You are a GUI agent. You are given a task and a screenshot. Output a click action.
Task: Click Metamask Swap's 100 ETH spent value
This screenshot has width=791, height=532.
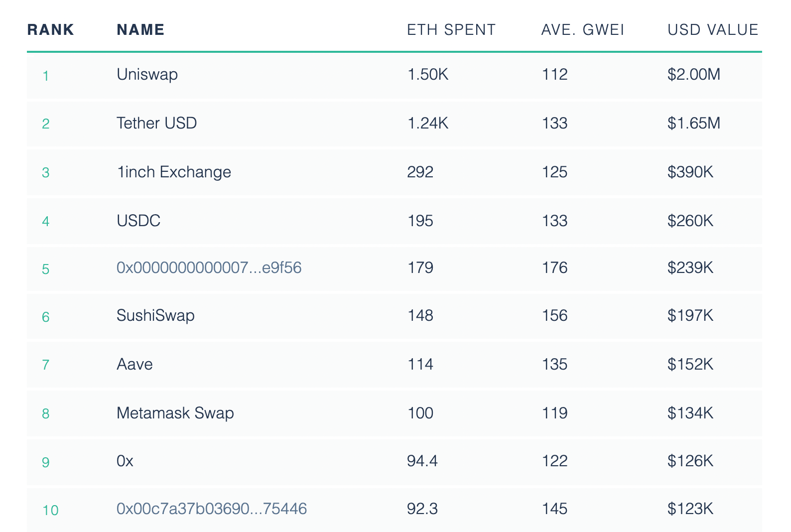pyautogui.click(x=420, y=413)
